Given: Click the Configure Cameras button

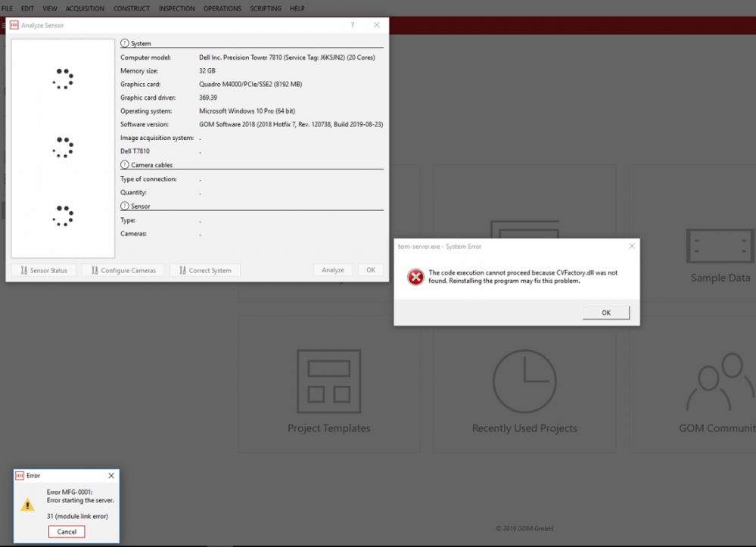Looking at the screenshot, I should (123, 270).
